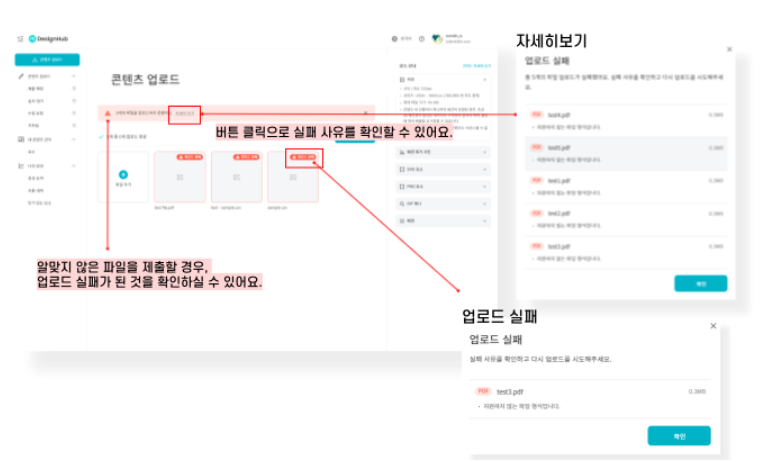Collapse the expanded JPG requirements accordion
This screenshot has width=765, height=462.
(484, 80)
